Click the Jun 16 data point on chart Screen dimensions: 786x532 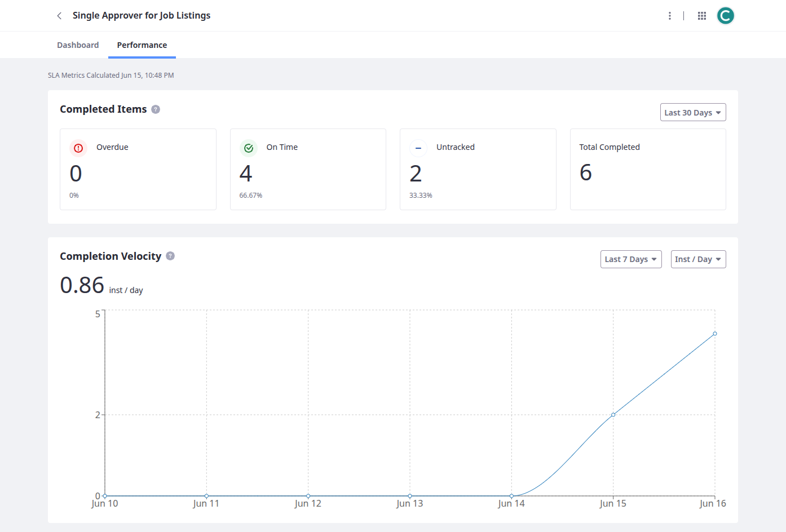[715, 334]
